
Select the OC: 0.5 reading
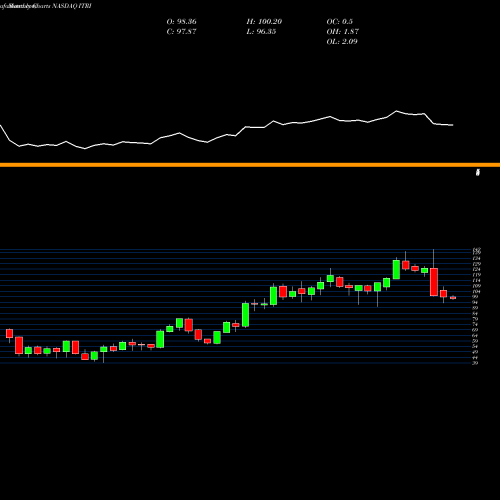pos(340,22)
